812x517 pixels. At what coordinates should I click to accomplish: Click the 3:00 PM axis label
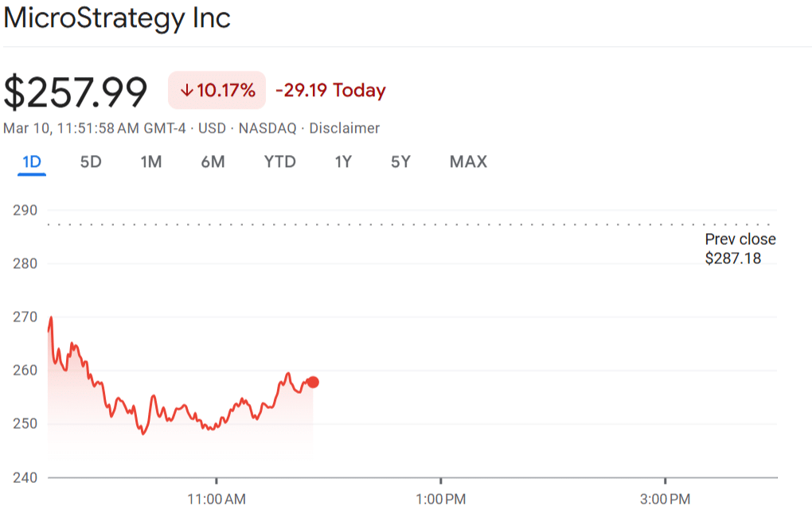(x=665, y=500)
